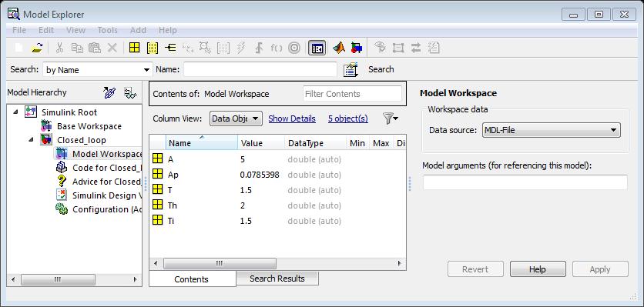The width and height of the screenshot is (644, 307).
Task: Sort by the Name column header
Action: (x=202, y=143)
